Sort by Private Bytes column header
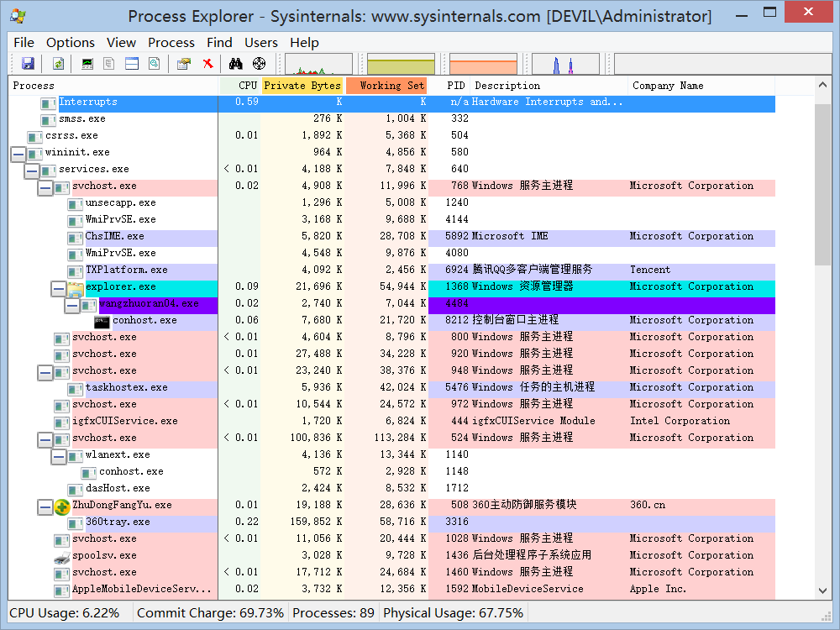The image size is (840, 630). [302, 86]
